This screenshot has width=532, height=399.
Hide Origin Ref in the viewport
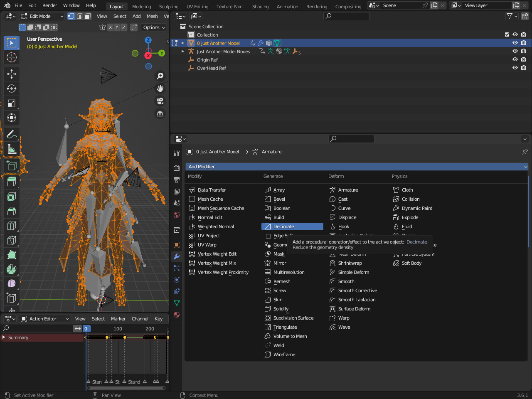pos(515,59)
